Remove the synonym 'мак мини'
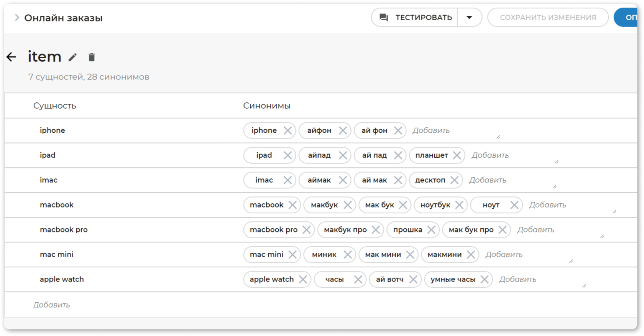 pyautogui.click(x=410, y=255)
